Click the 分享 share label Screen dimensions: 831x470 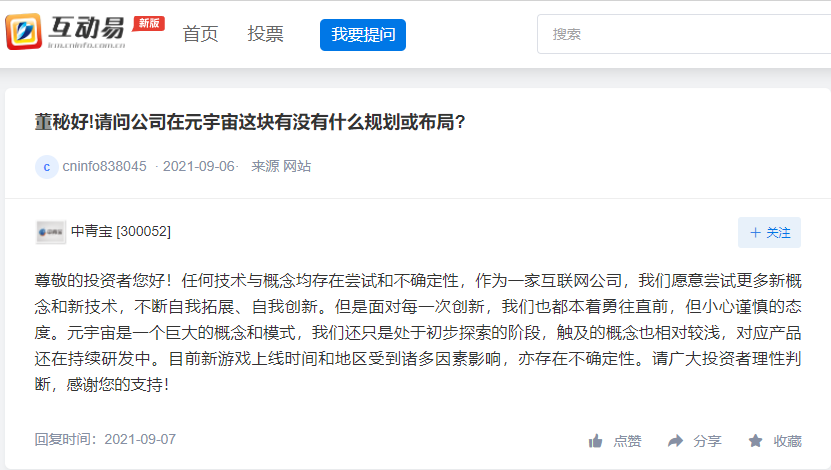(x=707, y=441)
